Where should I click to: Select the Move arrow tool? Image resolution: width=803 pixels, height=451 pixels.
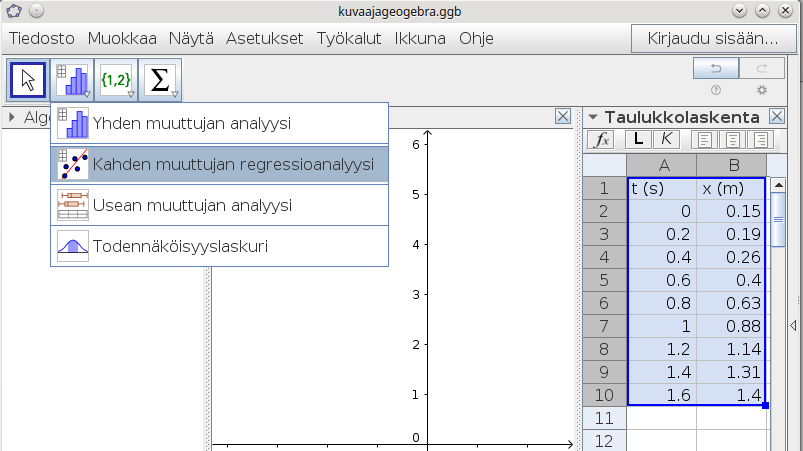point(28,79)
